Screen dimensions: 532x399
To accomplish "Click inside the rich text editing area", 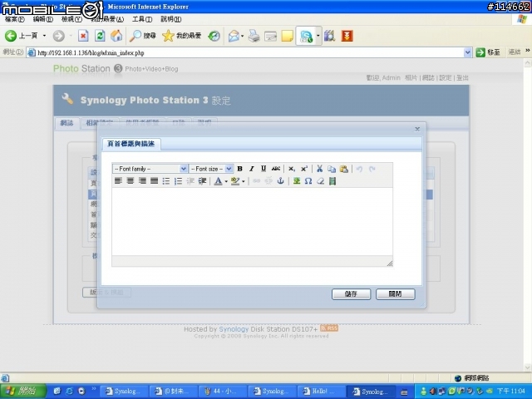I will [x=252, y=221].
